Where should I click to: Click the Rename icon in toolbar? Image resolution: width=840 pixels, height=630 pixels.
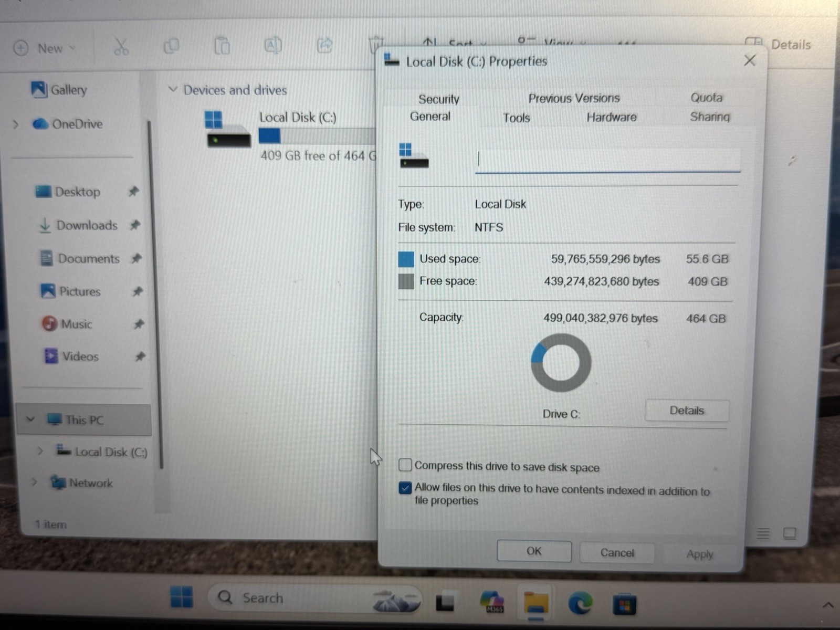coord(272,45)
